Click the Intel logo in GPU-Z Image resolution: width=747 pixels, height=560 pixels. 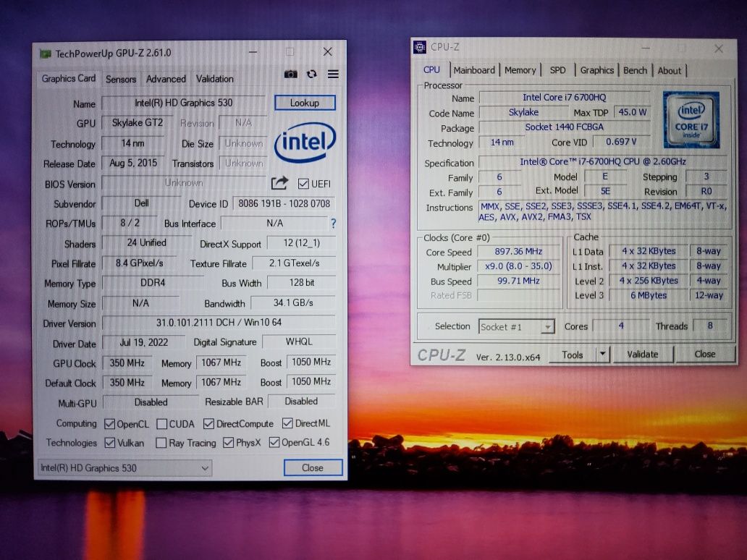pyautogui.click(x=305, y=142)
